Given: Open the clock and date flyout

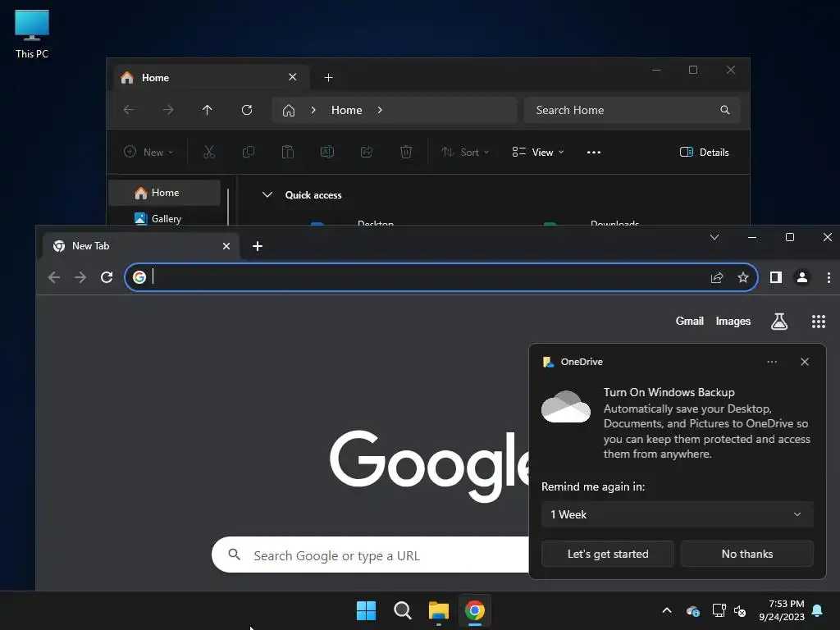Looking at the screenshot, I should (x=781, y=610).
